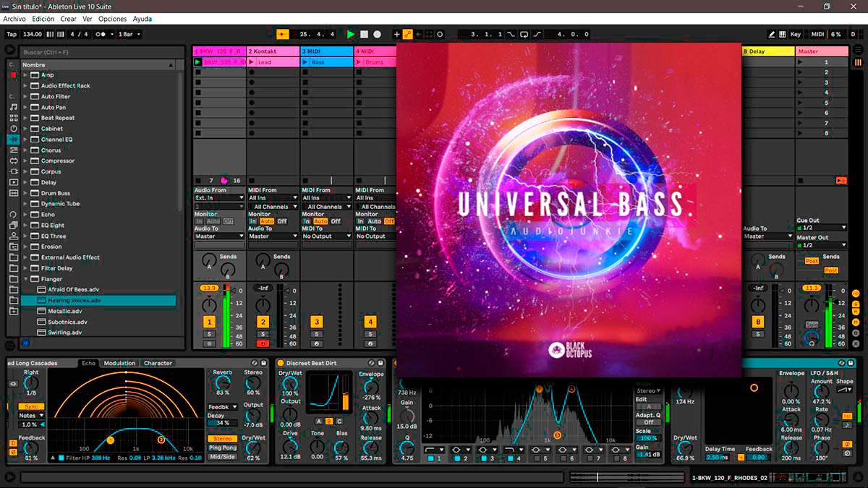Toggle the MIDI map mode button
The image size is (868, 488).
(x=817, y=34)
